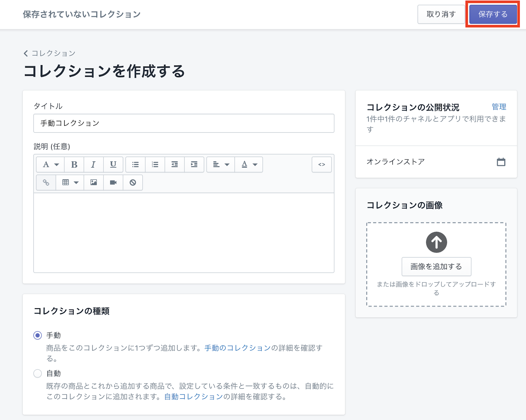Click オンラインストア channel text
The width and height of the screenshot is (526, 420).
395,162
